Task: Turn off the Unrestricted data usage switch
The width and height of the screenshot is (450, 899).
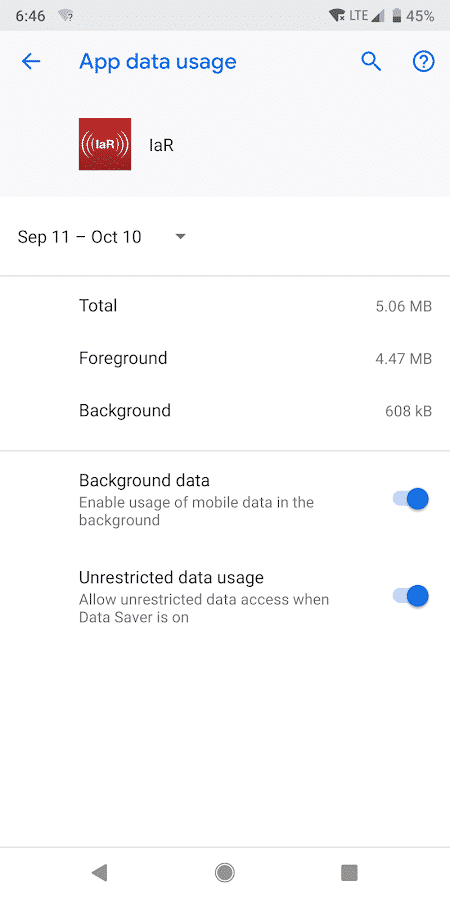Action: [x=410, y=596]
